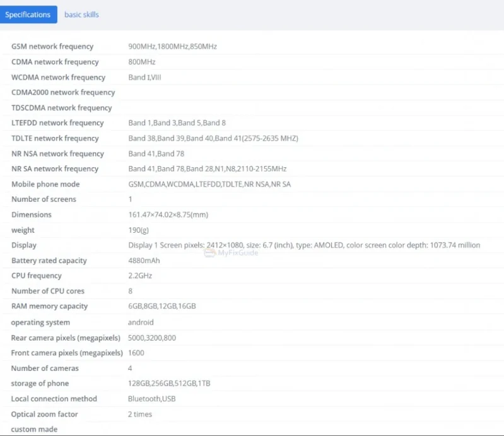Click the CPU frequency 2.2GHz value
Image resolution: width=504 pixels, height=436 pixels.
140,276
